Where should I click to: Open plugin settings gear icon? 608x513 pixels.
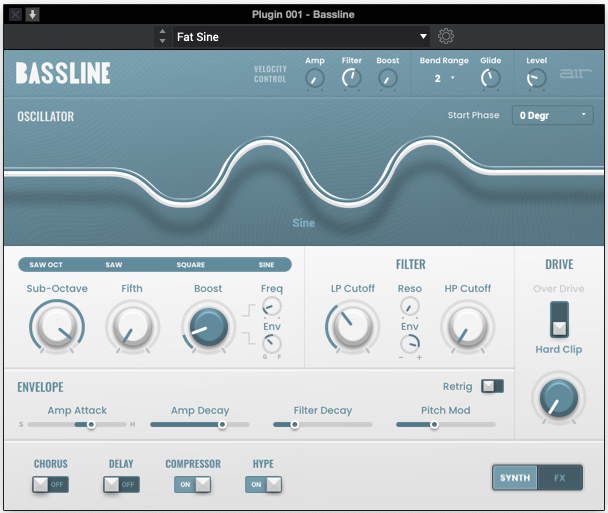point(446,36)
